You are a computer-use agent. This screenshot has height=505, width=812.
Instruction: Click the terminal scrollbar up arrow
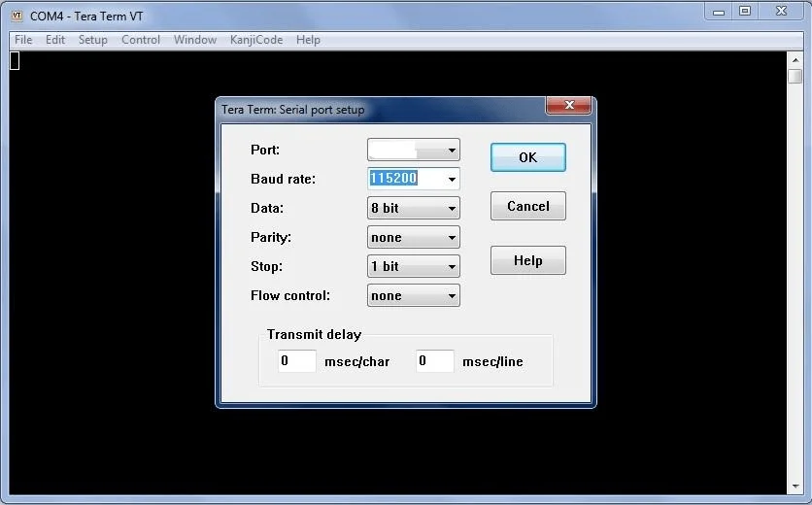point(795,60)
